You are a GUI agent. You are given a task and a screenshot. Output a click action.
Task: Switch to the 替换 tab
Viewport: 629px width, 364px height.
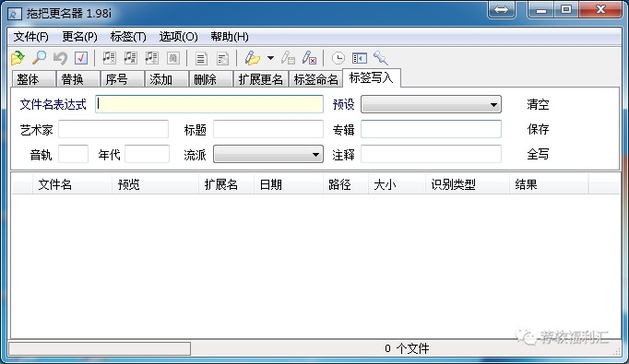tap(78, 79)
